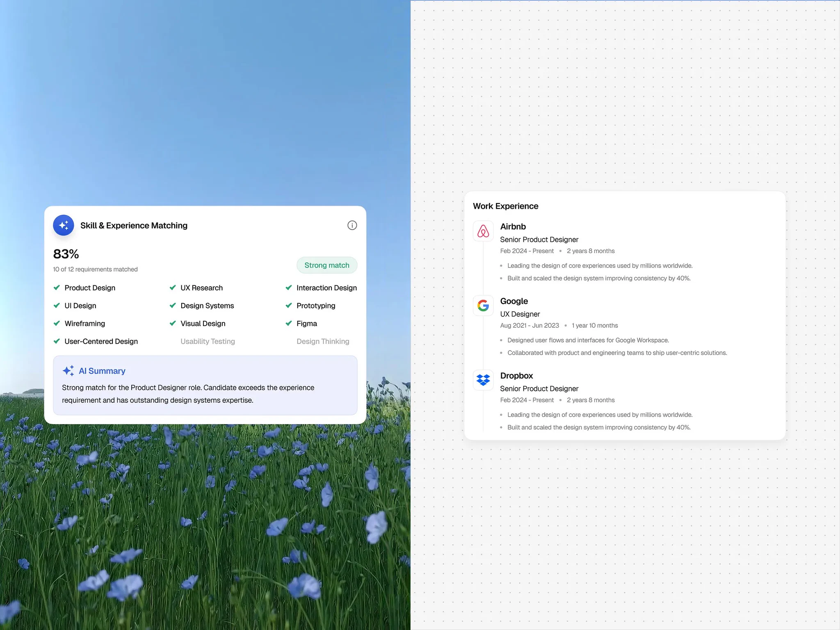Open the Airbnb company name
Viewport: 840px width, 630px height.
[x=513, y=227]
